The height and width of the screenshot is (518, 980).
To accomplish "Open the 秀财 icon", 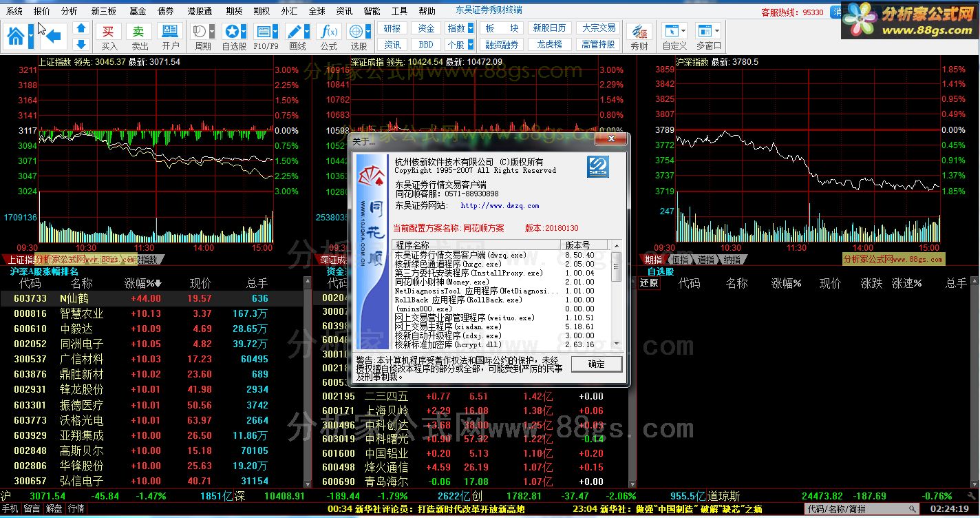I will pos(639,37).
